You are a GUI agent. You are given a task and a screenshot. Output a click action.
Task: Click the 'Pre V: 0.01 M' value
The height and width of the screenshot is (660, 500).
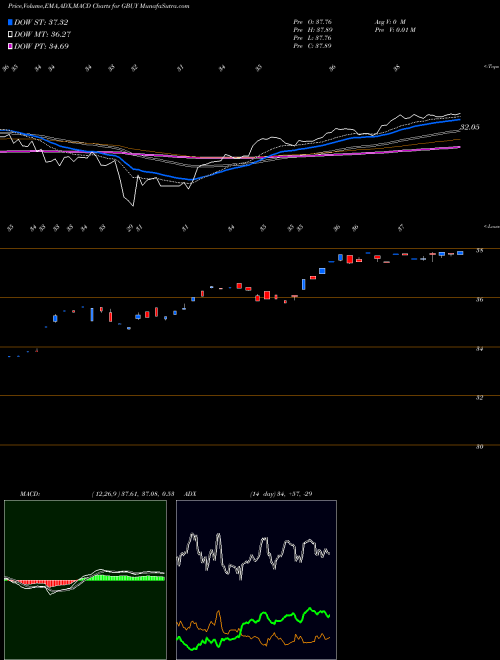pos(395,30)
